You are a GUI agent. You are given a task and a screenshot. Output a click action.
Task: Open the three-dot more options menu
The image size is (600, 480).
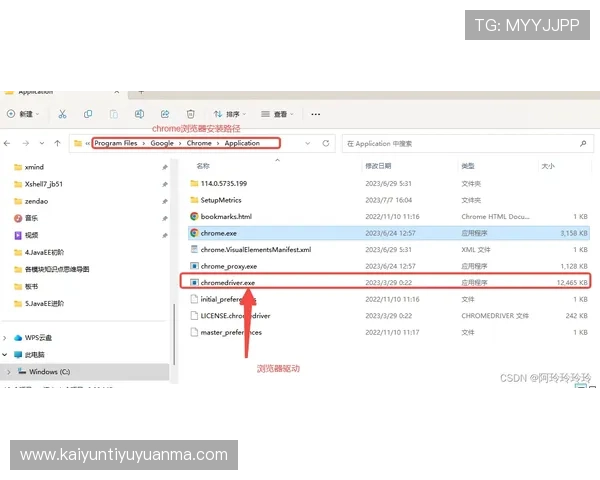coord(316,114)
